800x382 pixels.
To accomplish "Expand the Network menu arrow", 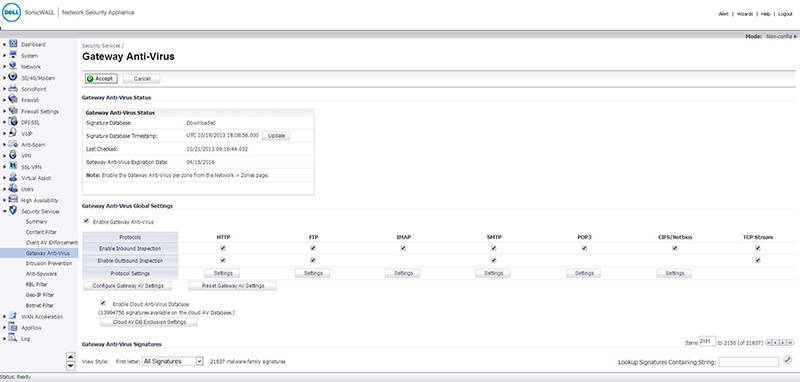I will (x=4, y=67).
